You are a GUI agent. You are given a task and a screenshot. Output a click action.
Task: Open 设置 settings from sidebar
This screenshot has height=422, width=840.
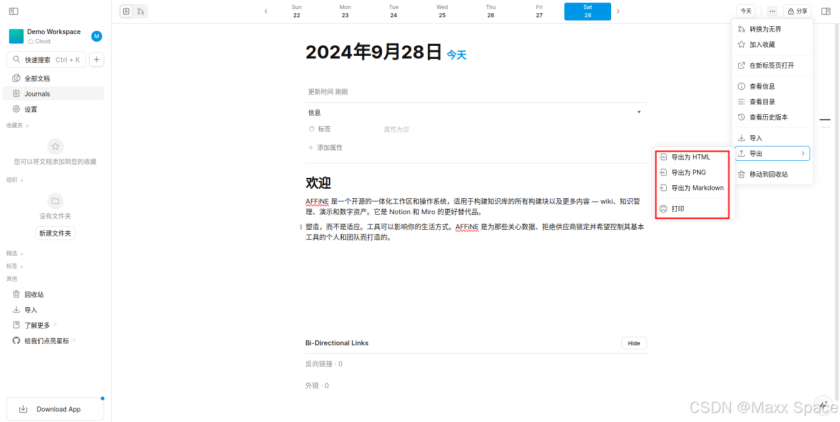tap(54, 109)
